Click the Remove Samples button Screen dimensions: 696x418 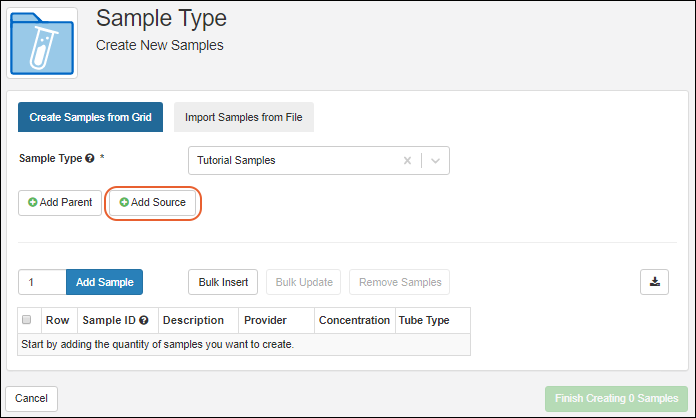pos(400,282)
